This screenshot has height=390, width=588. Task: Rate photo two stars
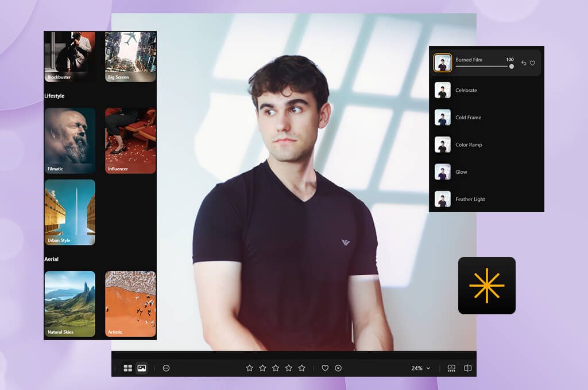(x=262, y=368)
